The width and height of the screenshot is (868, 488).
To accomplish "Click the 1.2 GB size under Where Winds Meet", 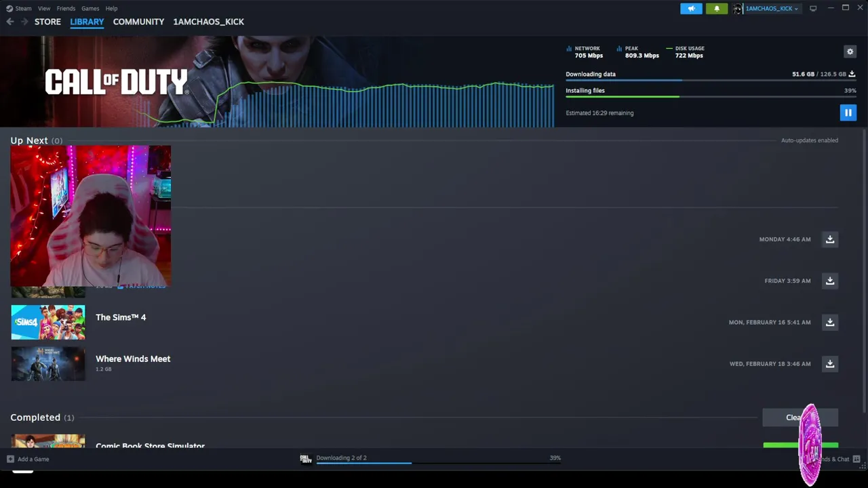I will [x=103, y=369].
